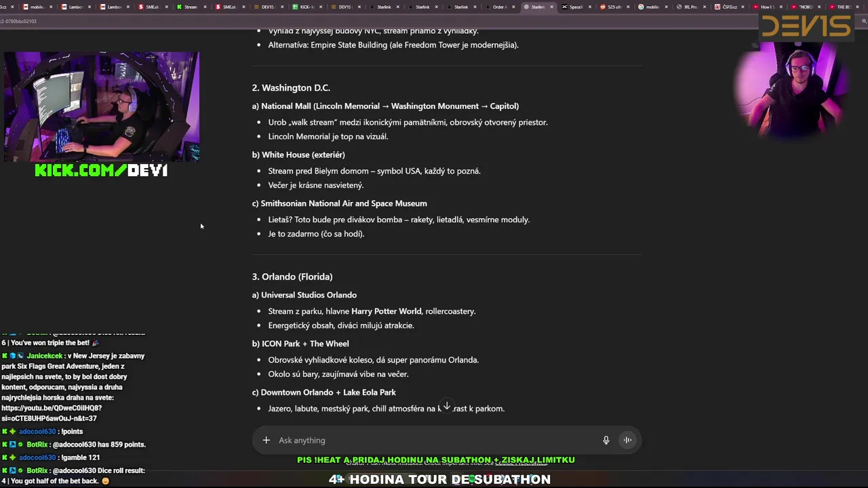868x488 pixels.
Task: Click adocool630 username beside !points
Action: pos(37,432)
